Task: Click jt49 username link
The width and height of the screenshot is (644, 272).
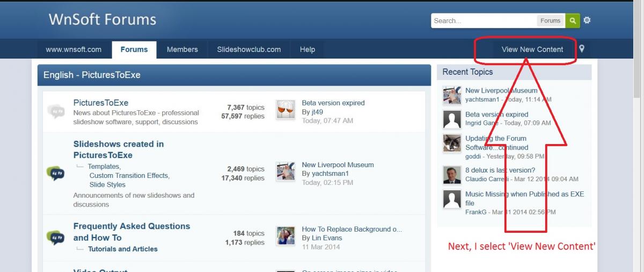Action: click(317, 112)
